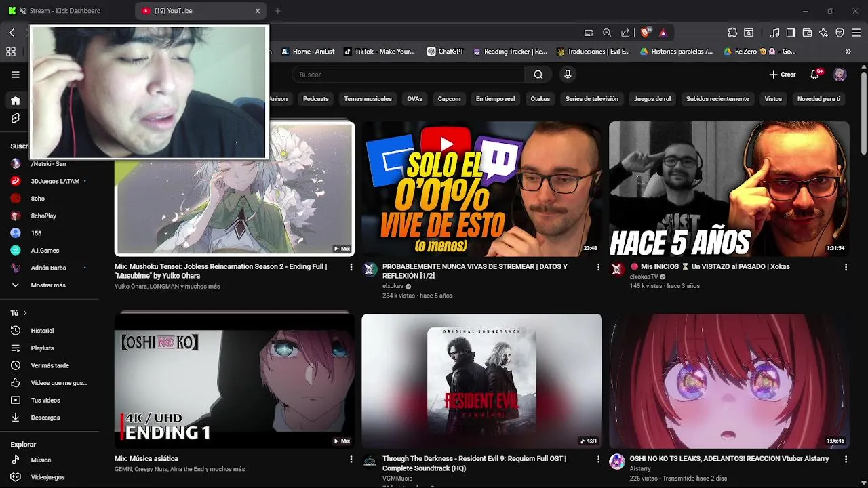Open the Reading Tracker bookmark
Viewport: 868px width, 488px height.
510,52
